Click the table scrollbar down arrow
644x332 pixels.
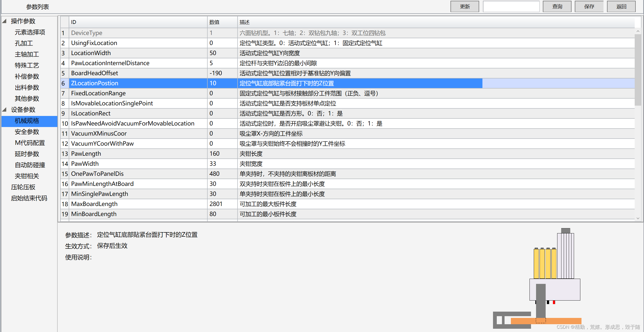tap(638, 218)
